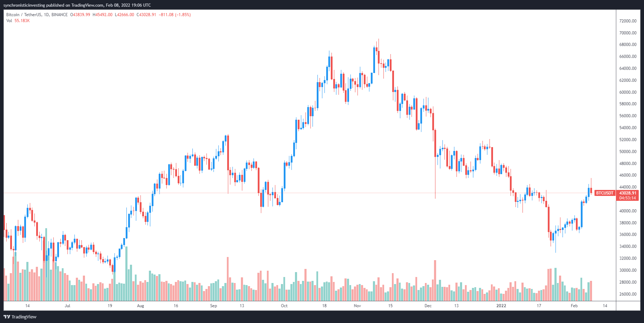Click the synchronisticinvesting author name in header
Screen dimensions: 644x323
tap(24, 5)
